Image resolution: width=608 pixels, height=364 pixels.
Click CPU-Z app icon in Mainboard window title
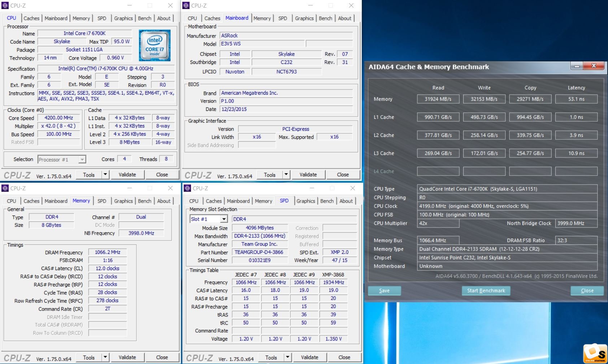[x=186, y=5]
